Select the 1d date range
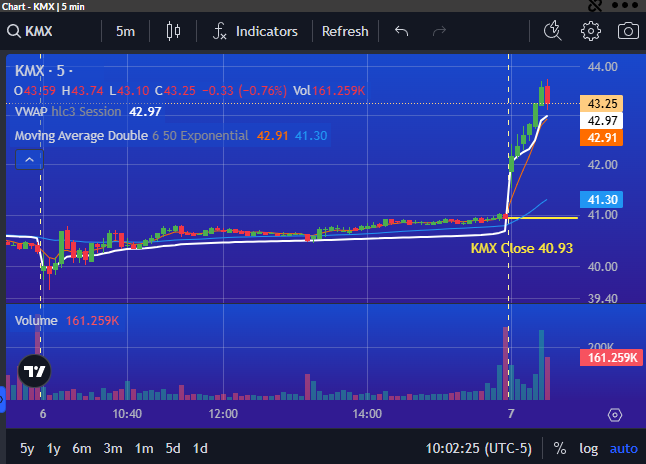This screenshot has height=464, width=646. click(201, 448)
